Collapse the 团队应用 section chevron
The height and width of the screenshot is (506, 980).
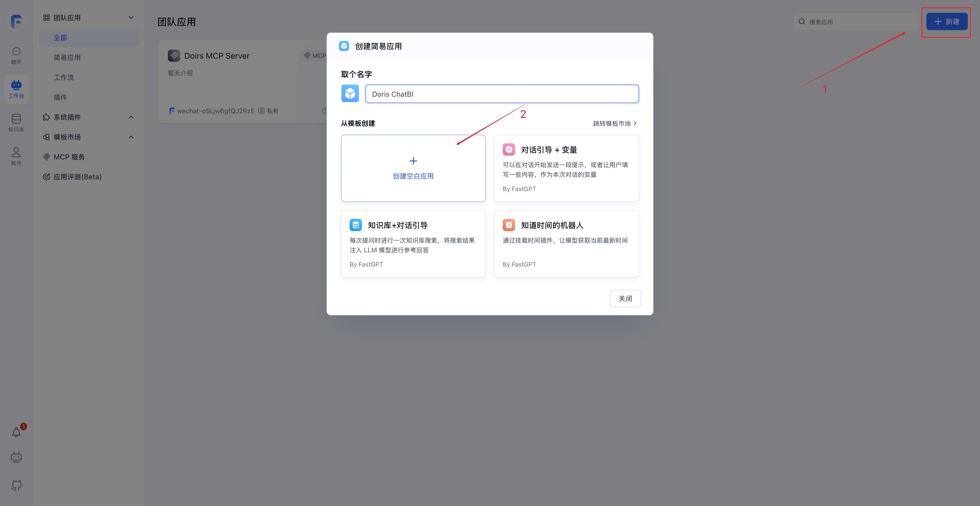(131, 18)
